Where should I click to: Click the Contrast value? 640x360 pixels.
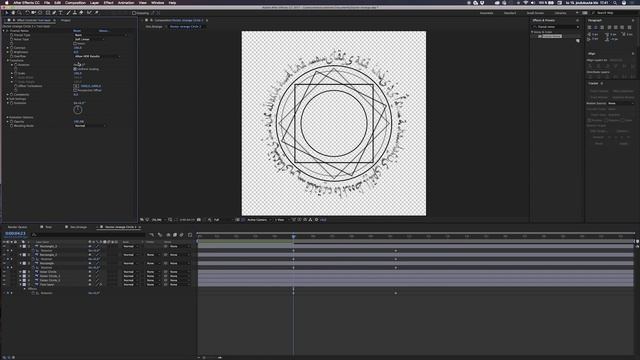click(x=77, y=48)
